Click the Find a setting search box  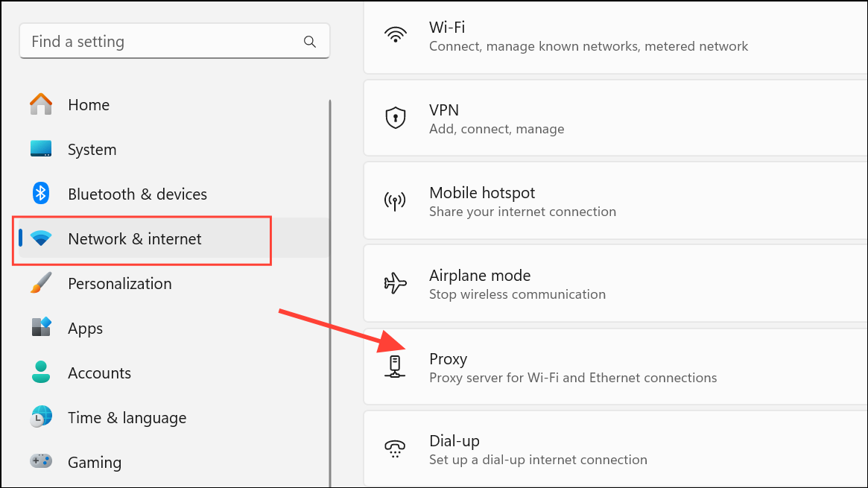(x=149, y=41)
